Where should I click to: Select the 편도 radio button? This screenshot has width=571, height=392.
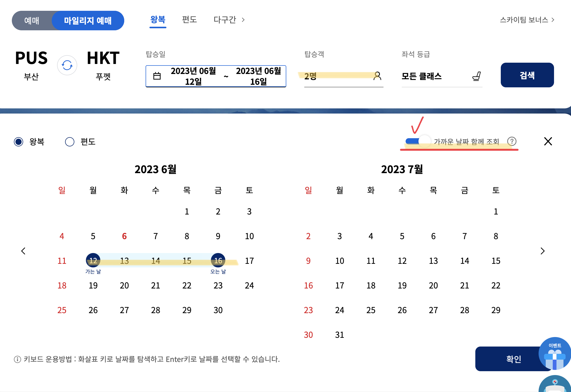coord(70,142)
